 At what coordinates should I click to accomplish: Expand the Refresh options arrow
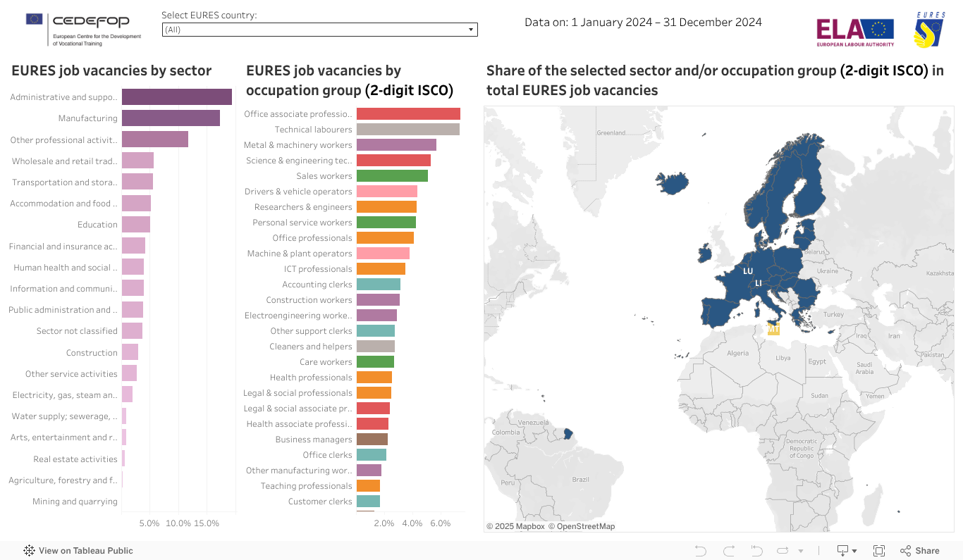800,551
